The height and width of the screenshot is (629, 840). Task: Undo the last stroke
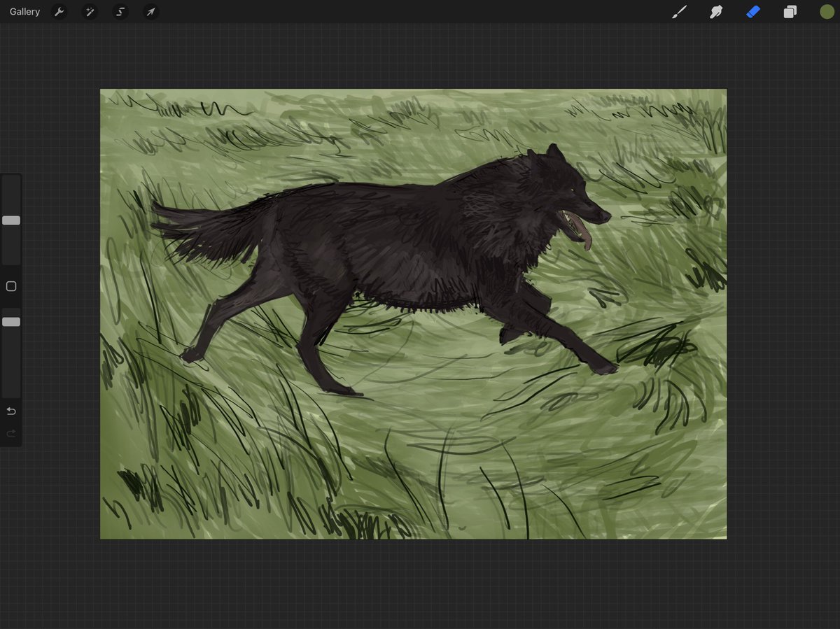[11, 411]
